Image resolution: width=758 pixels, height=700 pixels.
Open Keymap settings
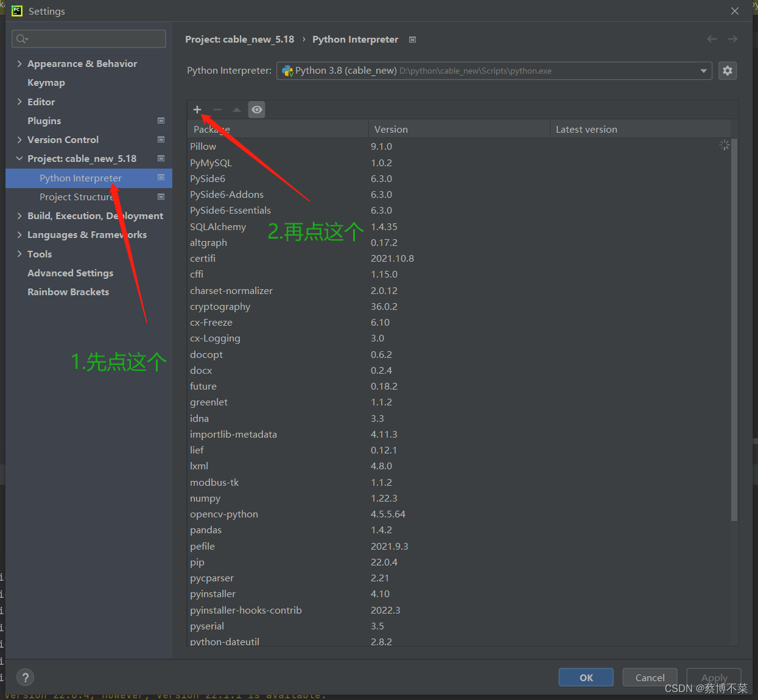tap(46, 83)
